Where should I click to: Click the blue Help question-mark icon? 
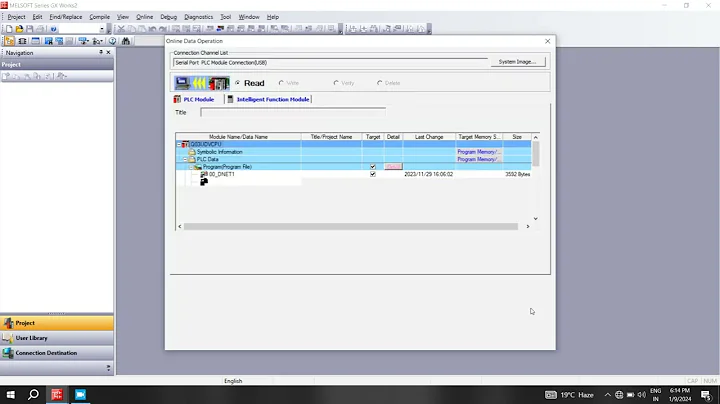53,29
